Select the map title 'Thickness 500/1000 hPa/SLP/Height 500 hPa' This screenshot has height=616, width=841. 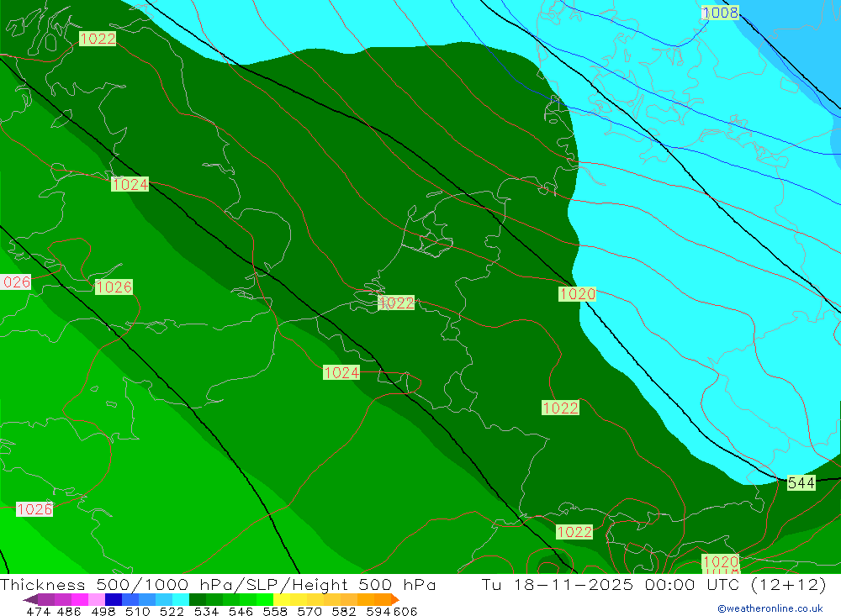218,584
